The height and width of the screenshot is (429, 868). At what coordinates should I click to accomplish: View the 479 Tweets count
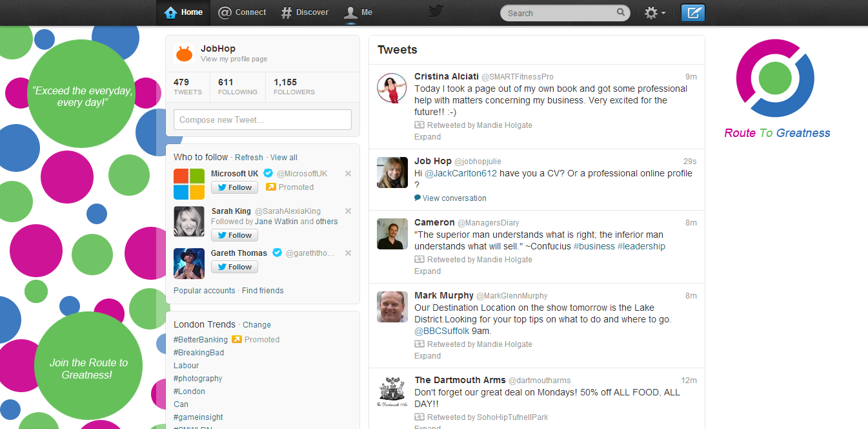pos(188,87)
